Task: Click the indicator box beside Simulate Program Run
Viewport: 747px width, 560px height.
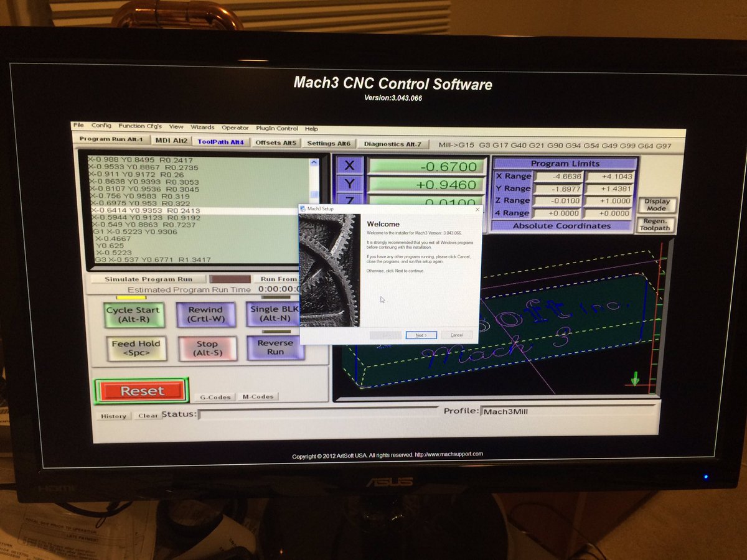Action: click(x=230, y=279)
